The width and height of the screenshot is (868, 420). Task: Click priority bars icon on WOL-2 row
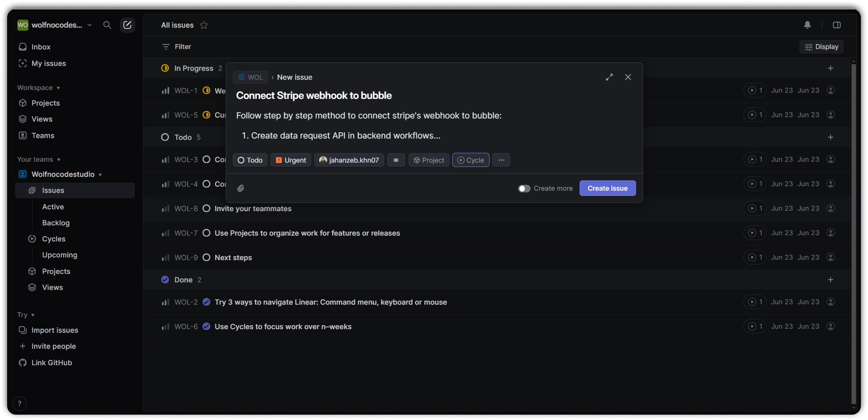(166, 302)
